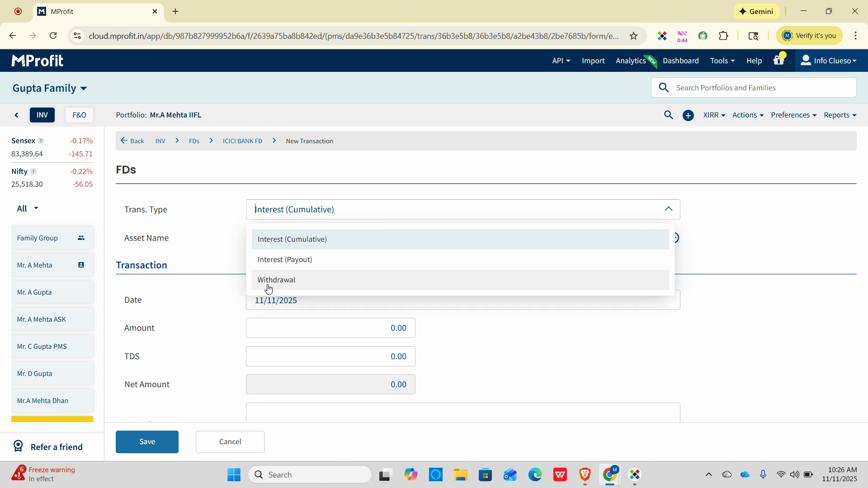Open Brave browser from the taskbar
The width and height of the screenshot is (868, 488).
tap(585, 475)
